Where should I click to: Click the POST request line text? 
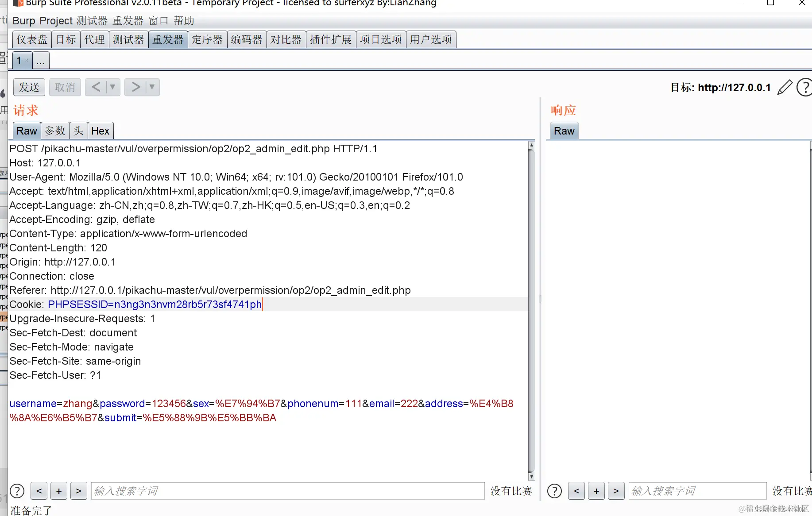(193, 149)
